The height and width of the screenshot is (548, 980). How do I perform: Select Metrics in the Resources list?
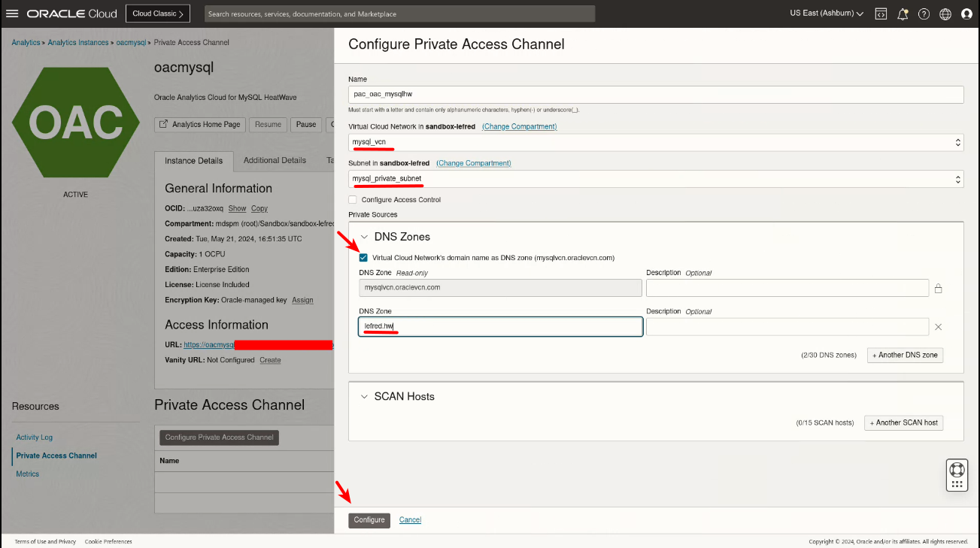[x=28, y=474]
